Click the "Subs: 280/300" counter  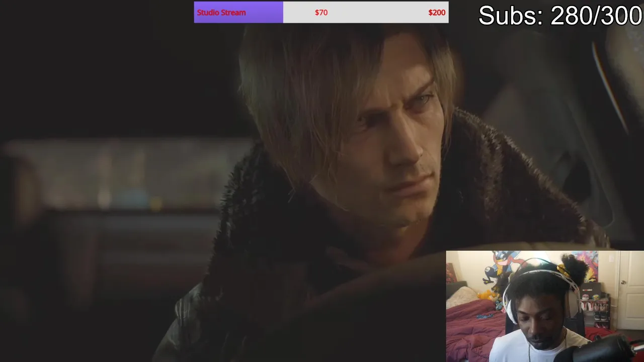tap(560, 16)
